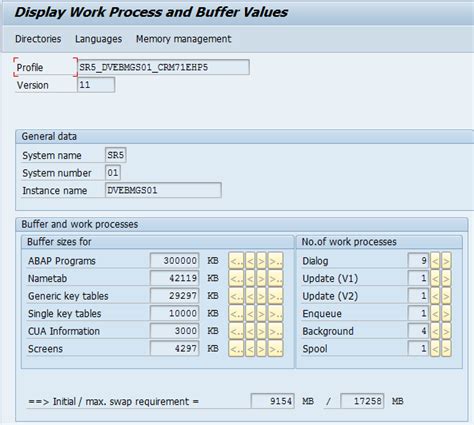Click small increase arrow for Screens buffer
This screenshot has height=425, width=474.
tap(261, 349)
